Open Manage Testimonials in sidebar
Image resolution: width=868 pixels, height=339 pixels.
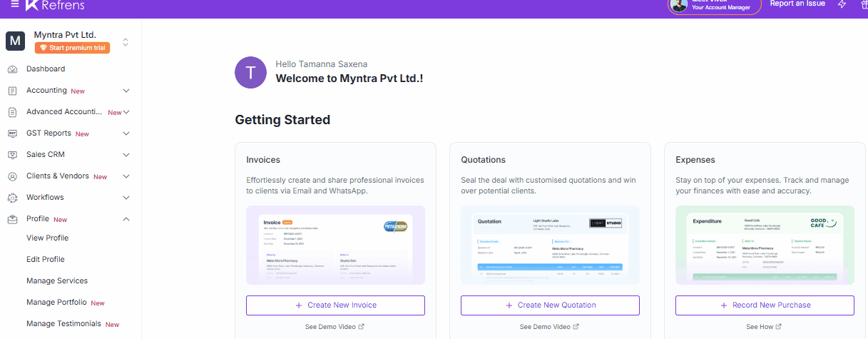[x=63, y=324]
